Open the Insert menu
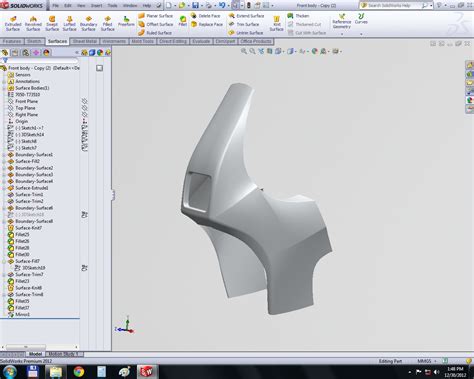This screenshot has height=379, width=474. pyautogui.click(x=97, y=6)
